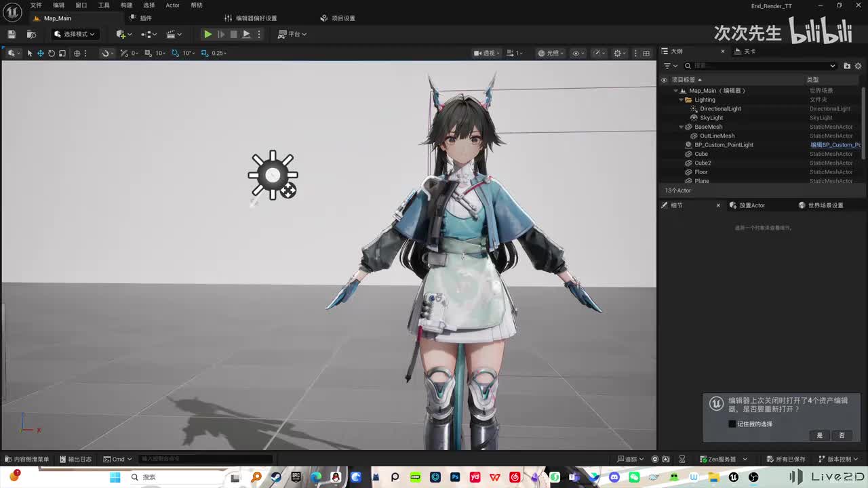
Task: Switch to the 插件 plugins tab
Action: (141, 18)
